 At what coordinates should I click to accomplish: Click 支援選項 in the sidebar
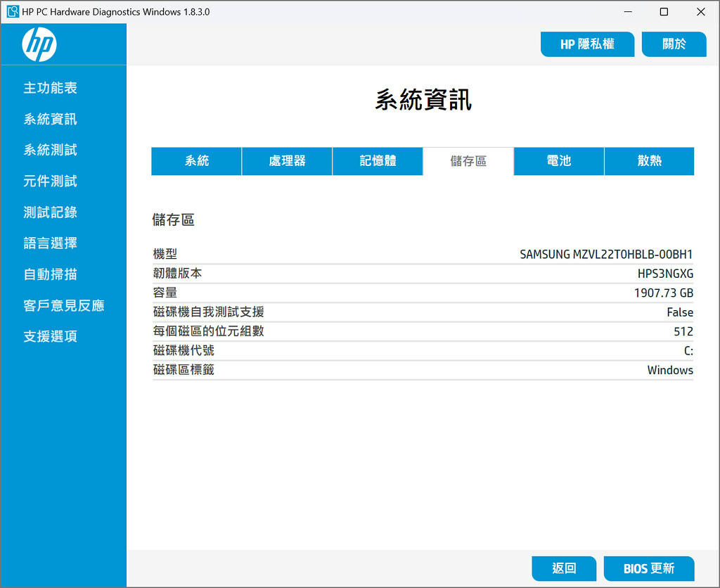click(50, 336)
